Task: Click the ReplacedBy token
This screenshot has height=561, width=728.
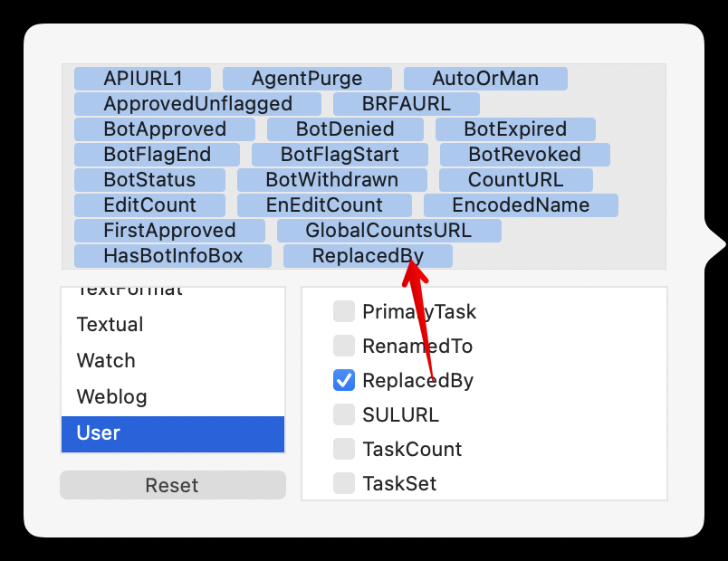Action: [x=368, y=256]
